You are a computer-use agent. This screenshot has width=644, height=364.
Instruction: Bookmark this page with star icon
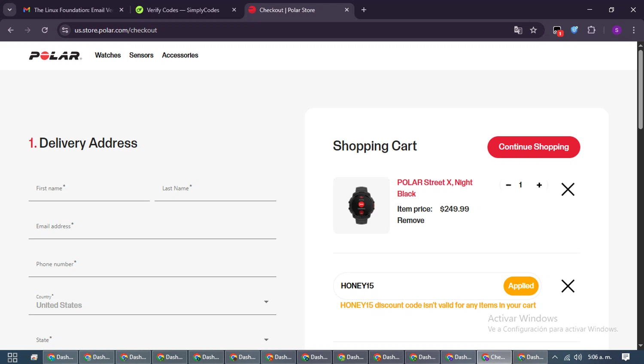[x=533, y=30]
